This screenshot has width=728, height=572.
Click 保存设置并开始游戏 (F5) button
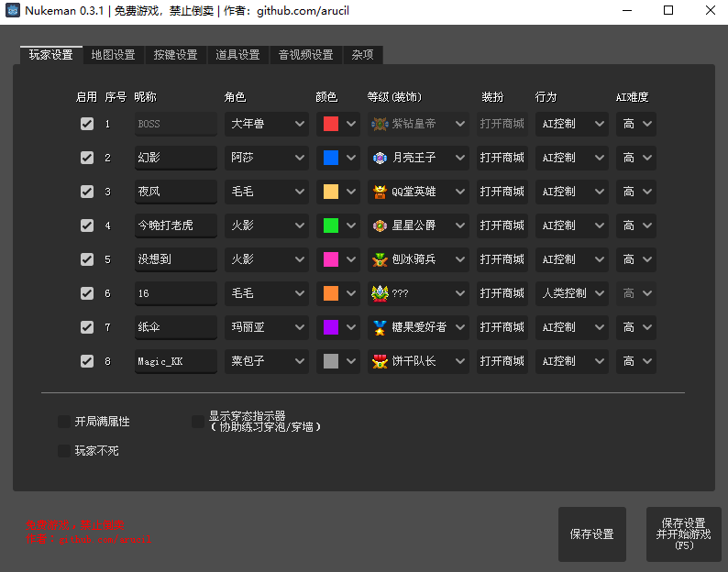click(683, 533)
